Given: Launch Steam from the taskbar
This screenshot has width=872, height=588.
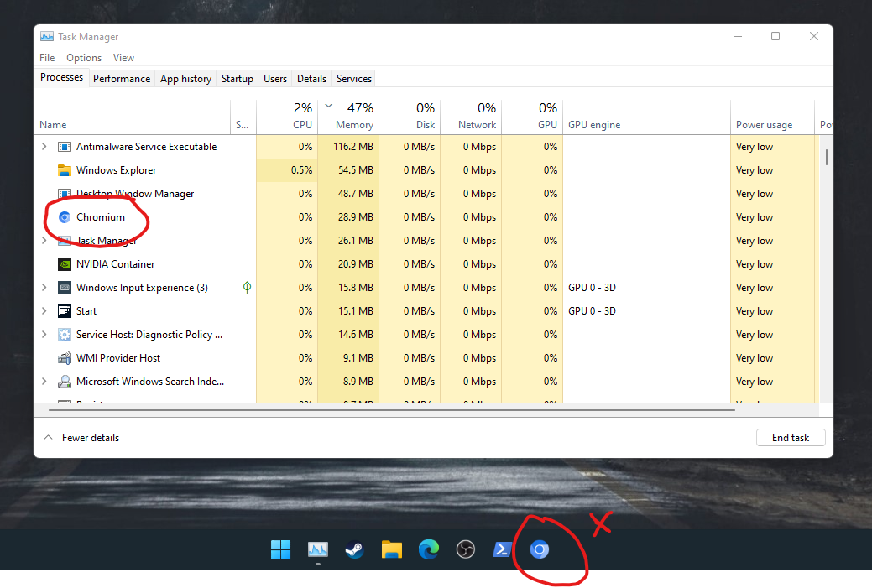Looking at the screenshot, I should (354, 550).
